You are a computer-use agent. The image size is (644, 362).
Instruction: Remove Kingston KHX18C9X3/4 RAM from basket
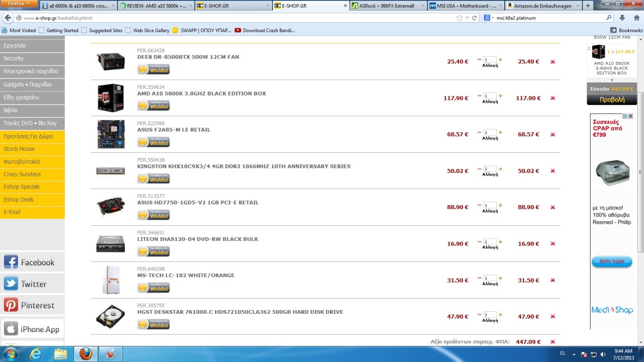click(x=552, y=171)
